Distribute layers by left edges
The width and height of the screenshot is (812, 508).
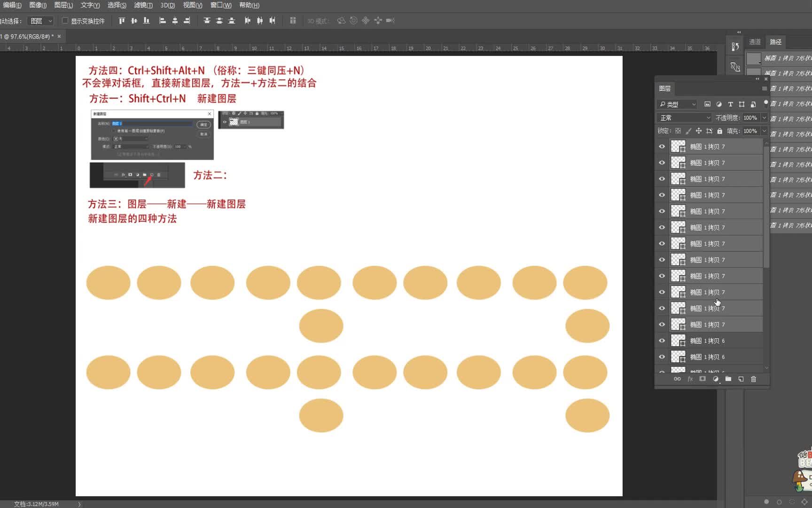(x=248, y=21)
